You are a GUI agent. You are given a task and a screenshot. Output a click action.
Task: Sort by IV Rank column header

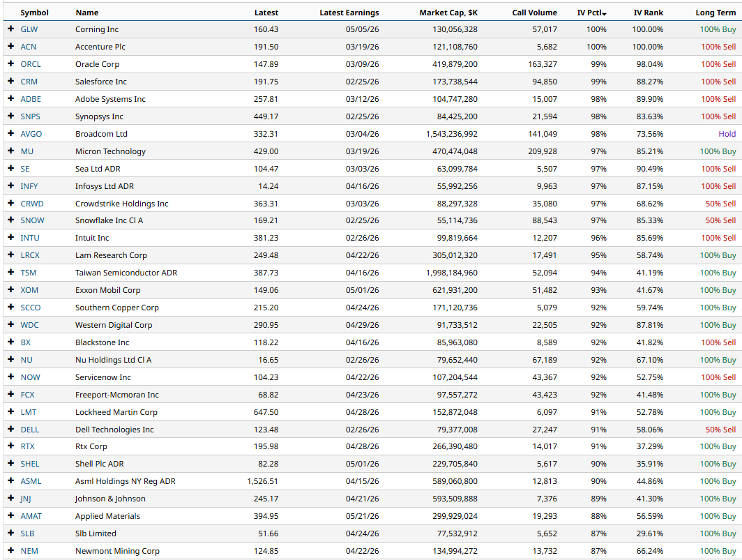tap(649, 13)
